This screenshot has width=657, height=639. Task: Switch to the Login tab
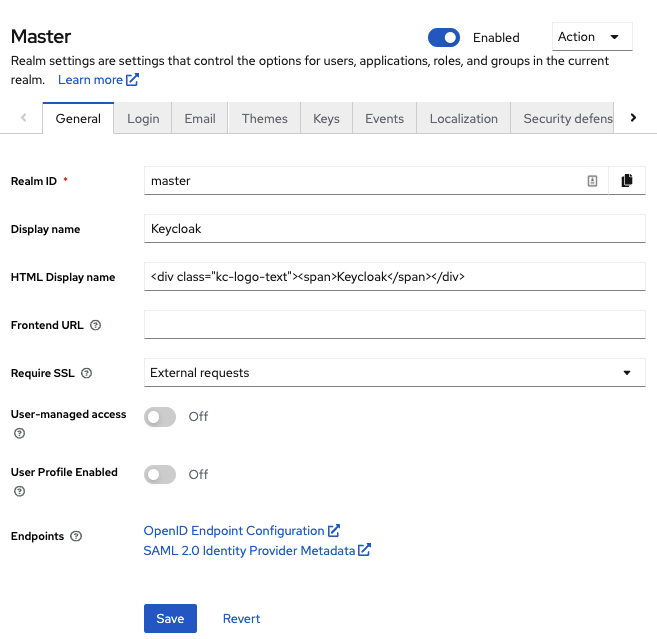143,118
